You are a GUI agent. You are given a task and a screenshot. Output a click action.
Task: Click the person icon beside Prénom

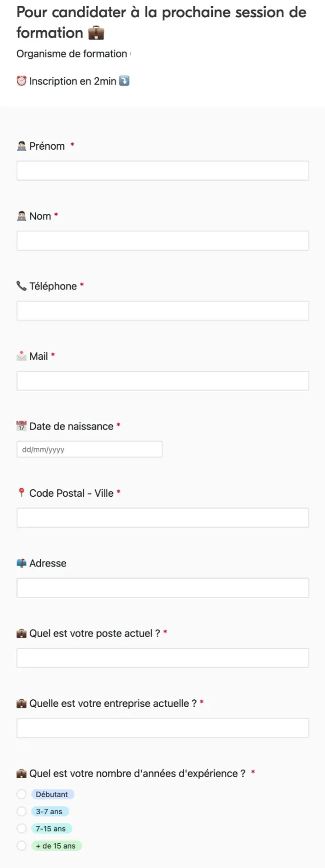(x=20, y=146)
